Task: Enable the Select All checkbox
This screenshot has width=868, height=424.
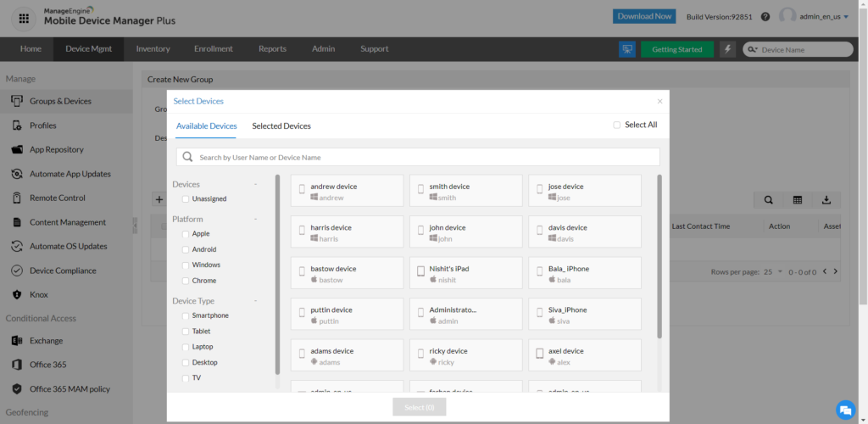Action: 617,126
